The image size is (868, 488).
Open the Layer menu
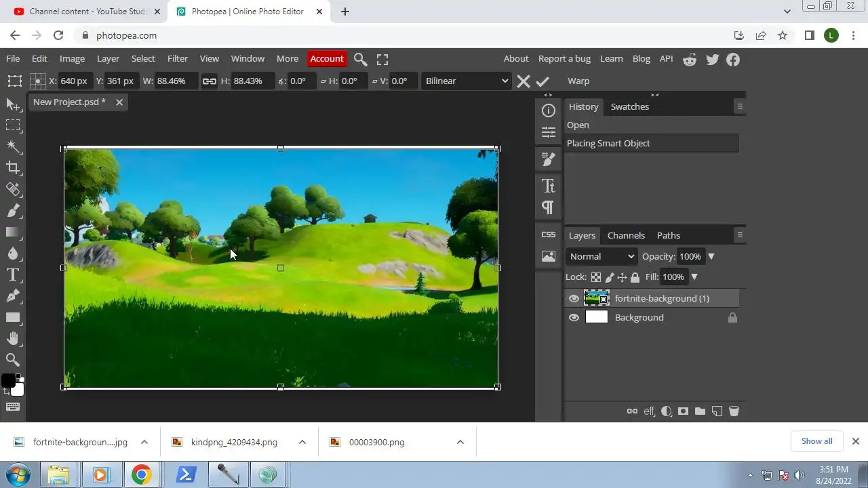(108, 59)
